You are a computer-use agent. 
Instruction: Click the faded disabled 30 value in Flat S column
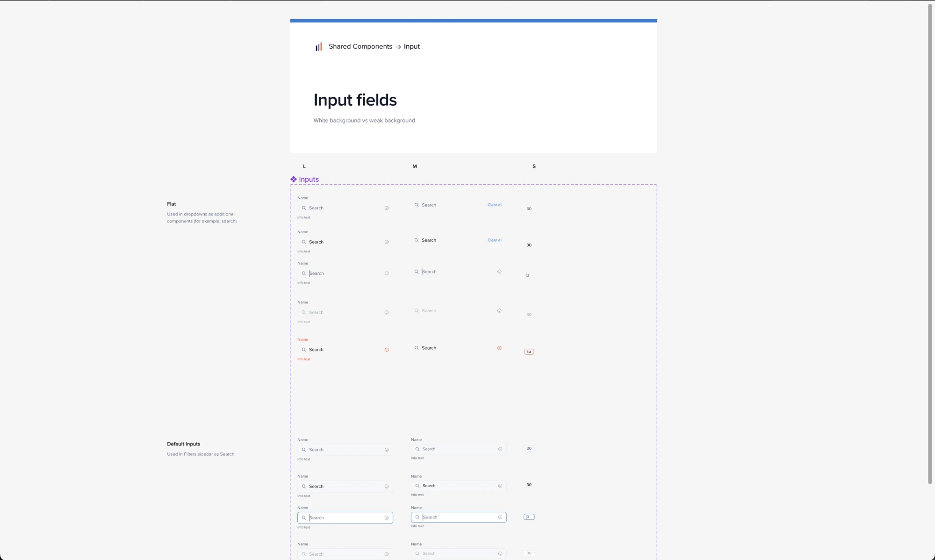[529, 315]
